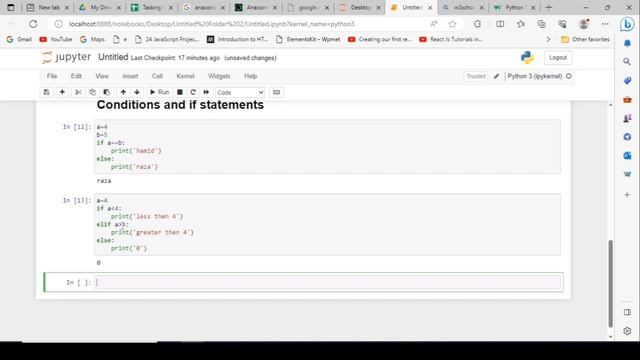Add page to favorites star icon
Viewport: 640px width, 360px height.
click(452, 24)
